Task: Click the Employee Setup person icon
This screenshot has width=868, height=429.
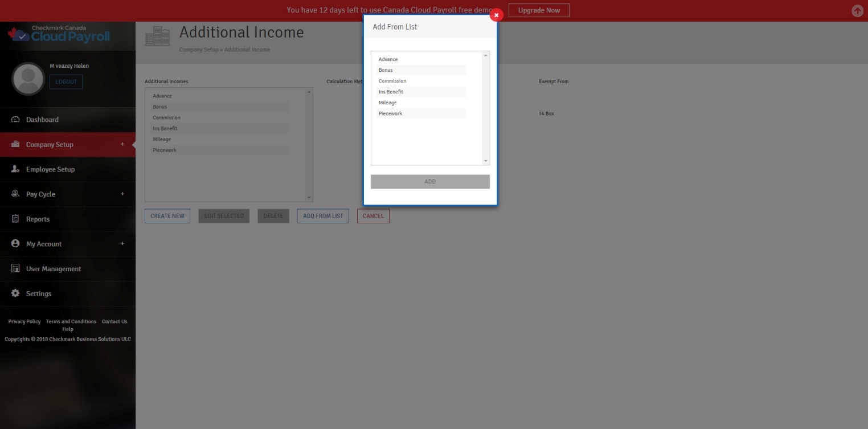Action: [15, 169]
